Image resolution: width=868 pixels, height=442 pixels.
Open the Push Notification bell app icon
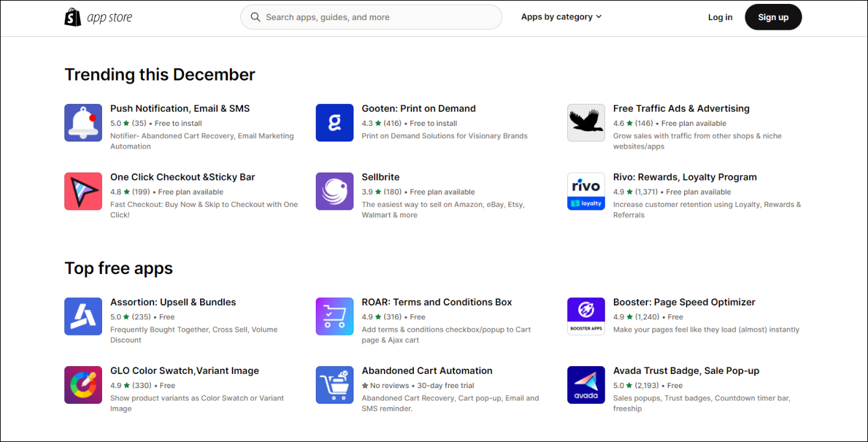(83, 123)
